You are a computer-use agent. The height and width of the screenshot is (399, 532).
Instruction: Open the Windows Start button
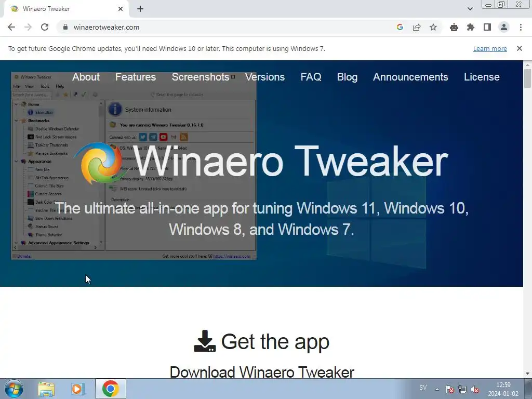tap(14, 389)
